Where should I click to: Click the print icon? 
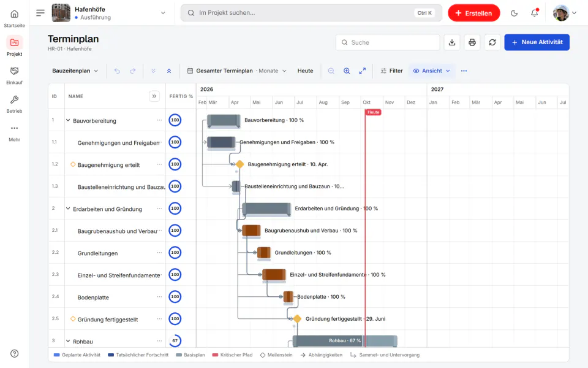(x=472, y=42)
